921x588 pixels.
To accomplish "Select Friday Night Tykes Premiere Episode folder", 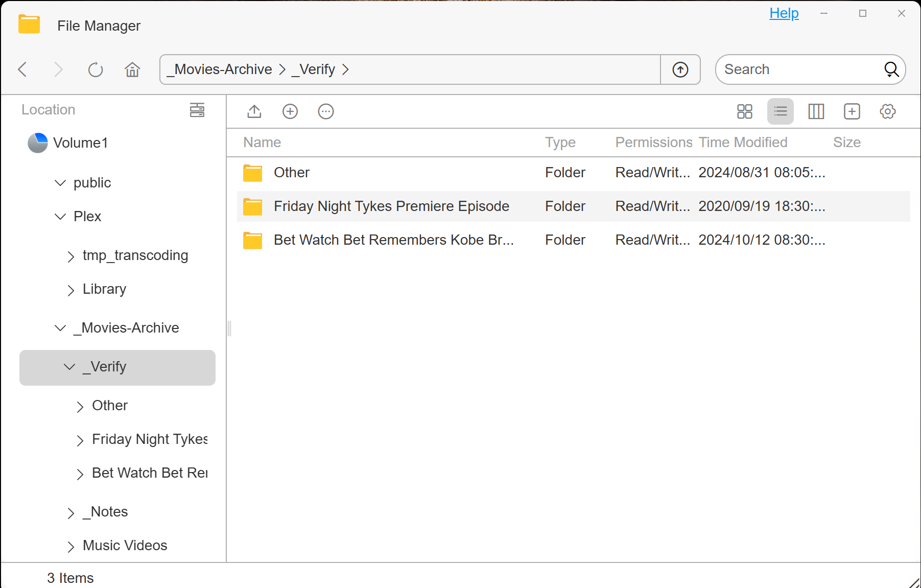I will [x=573, y=206].
